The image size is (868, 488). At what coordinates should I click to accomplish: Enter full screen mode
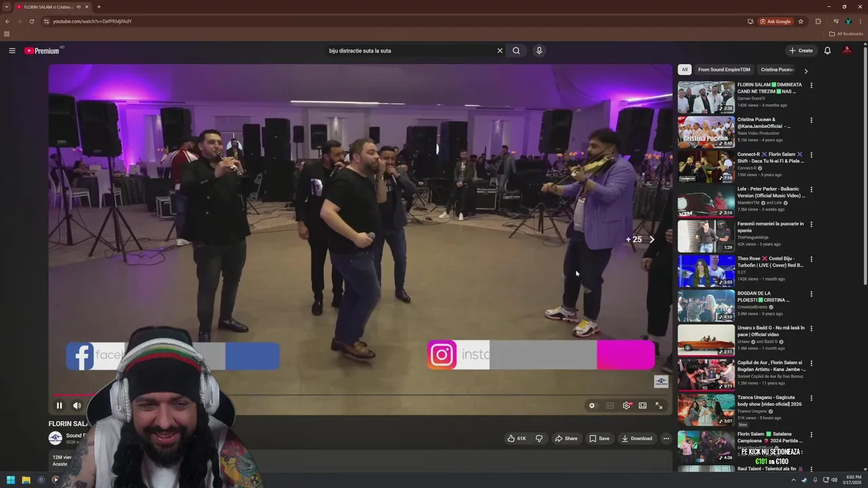658,405
